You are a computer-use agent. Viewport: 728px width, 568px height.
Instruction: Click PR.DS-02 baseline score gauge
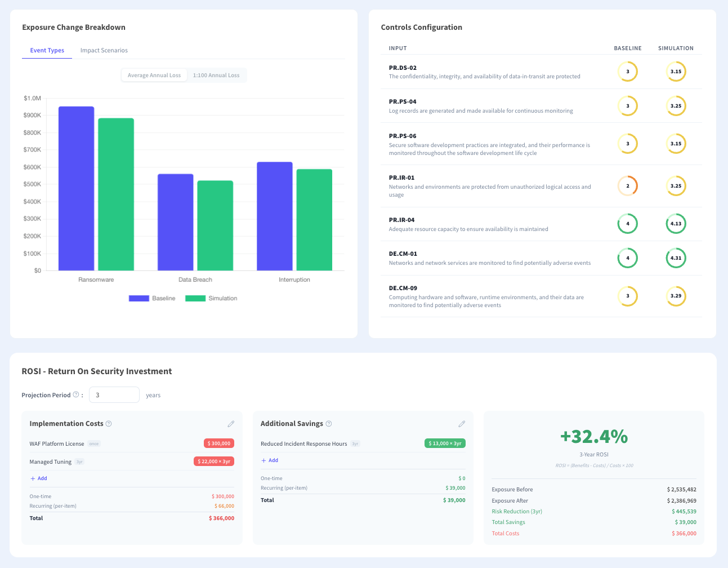[x=628, y=72]
